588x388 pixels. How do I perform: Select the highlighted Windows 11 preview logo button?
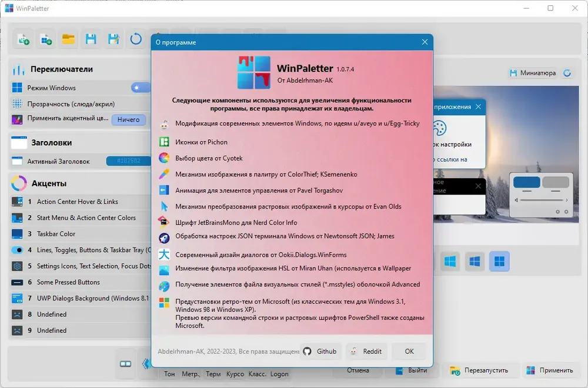coord(499,261)
